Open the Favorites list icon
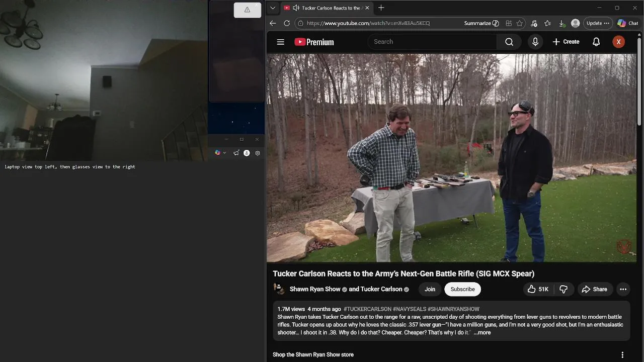644x362 pixels. click(547, 23)
